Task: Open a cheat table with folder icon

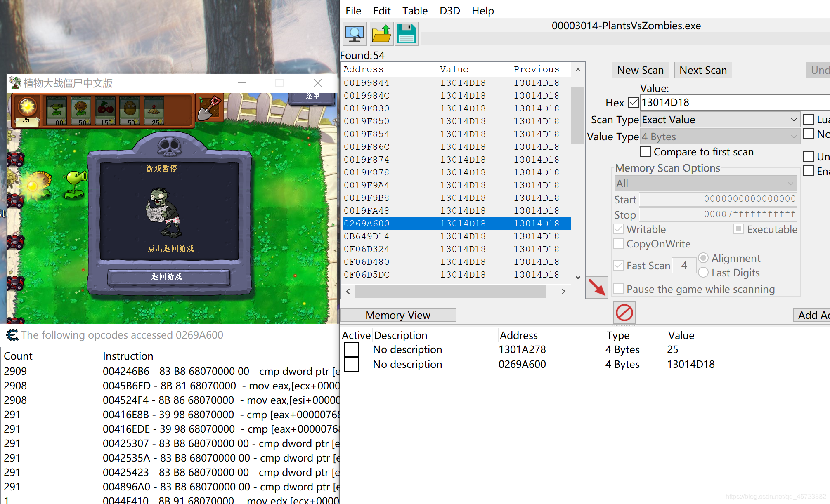Action: pos(381,34)
